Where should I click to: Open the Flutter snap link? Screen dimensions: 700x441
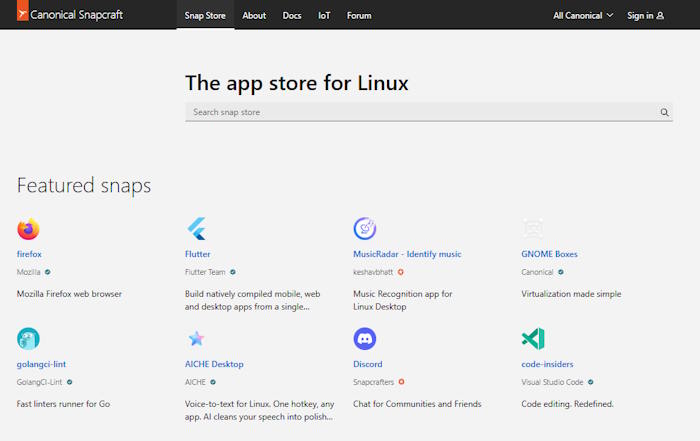[197, 254]
